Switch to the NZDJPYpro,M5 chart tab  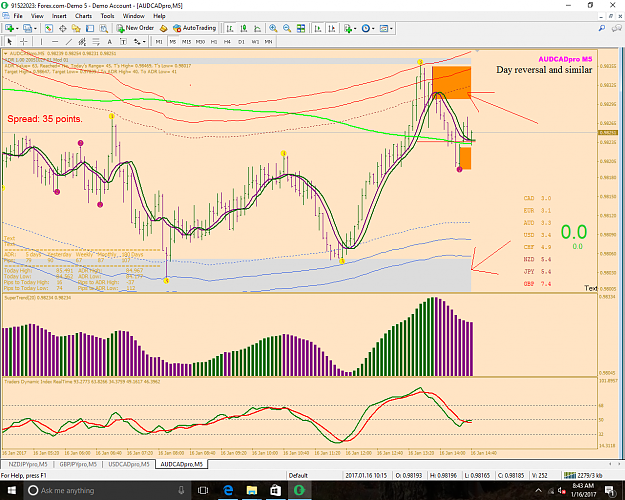[x=28, y=464]
